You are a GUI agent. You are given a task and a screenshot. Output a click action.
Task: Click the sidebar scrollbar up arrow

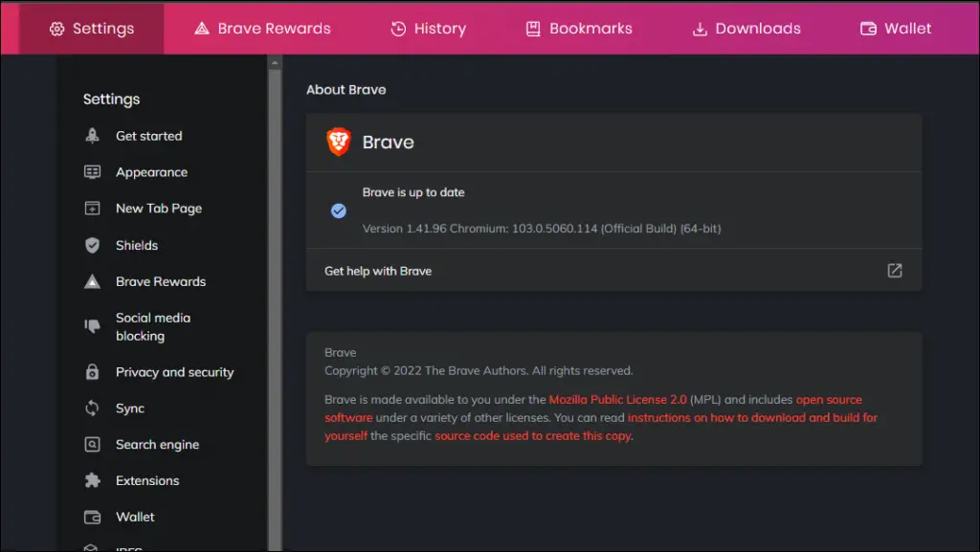(275, 63)
